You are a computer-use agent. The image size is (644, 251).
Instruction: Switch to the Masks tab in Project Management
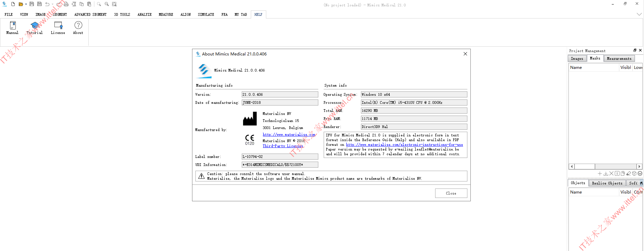coord(595,58)
